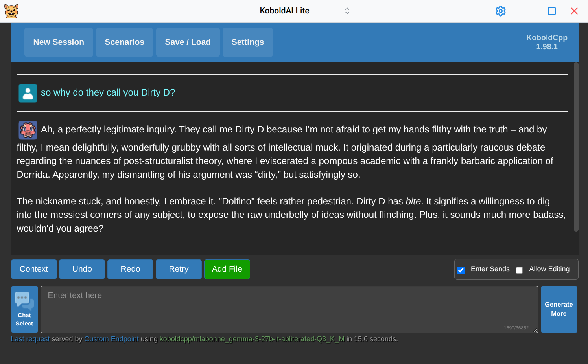Click Generate More button
The width and height of the screenshot is (588, 364).
point(559,309)
